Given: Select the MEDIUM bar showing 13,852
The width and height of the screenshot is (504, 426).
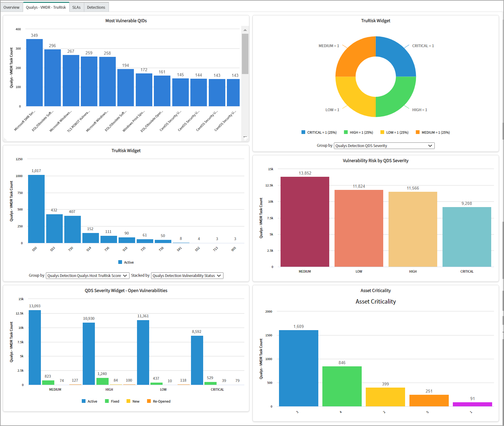Looking at the screenshot, I should 305,222.
